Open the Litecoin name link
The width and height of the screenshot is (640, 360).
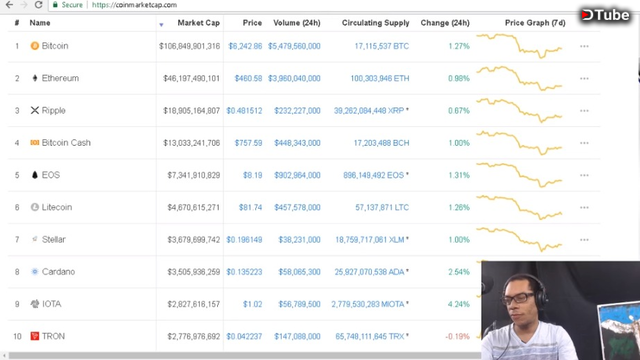click(57, 207)
